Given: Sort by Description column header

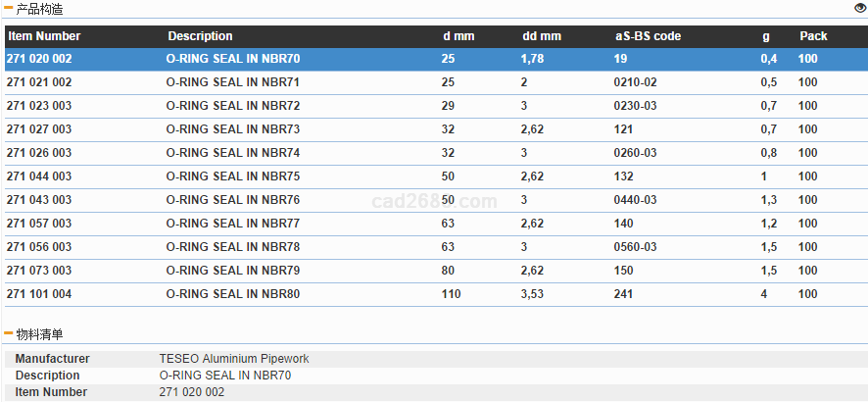Looking at the screenshot, I should (x=200, y=36).
